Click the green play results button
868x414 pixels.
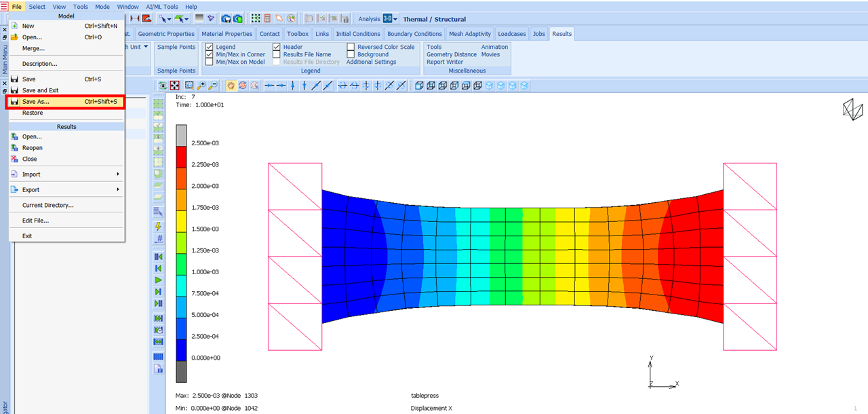159,280
